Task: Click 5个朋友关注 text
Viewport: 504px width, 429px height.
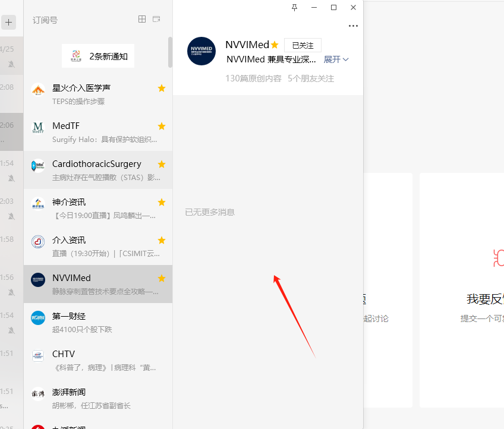Action: click(x=311, y=78)
